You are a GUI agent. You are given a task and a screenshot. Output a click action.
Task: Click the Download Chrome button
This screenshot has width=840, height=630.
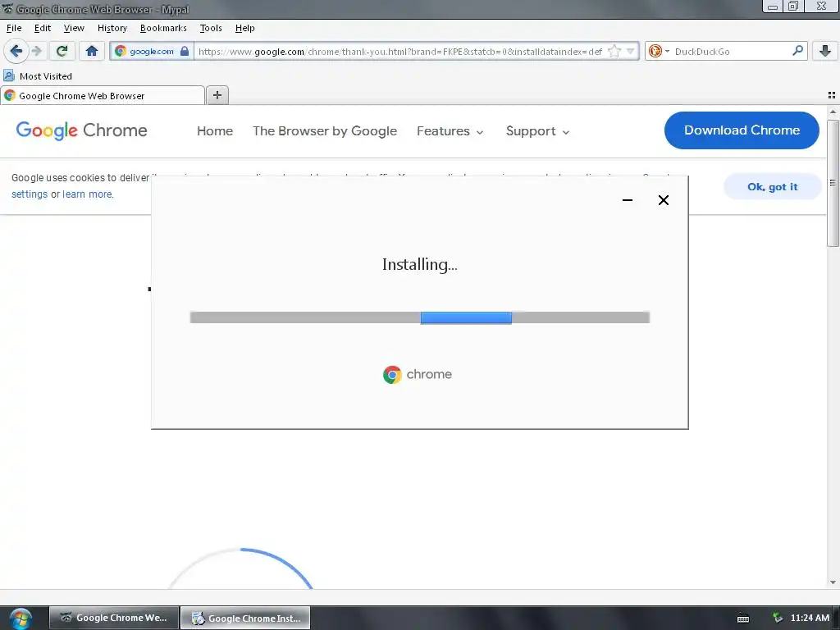coord(742,130)
